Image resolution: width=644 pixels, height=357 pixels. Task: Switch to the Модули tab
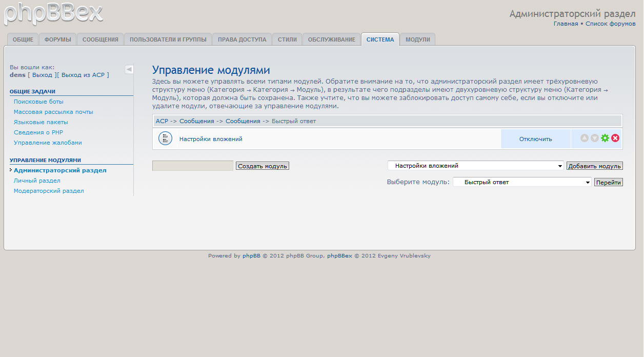[418, 39]
